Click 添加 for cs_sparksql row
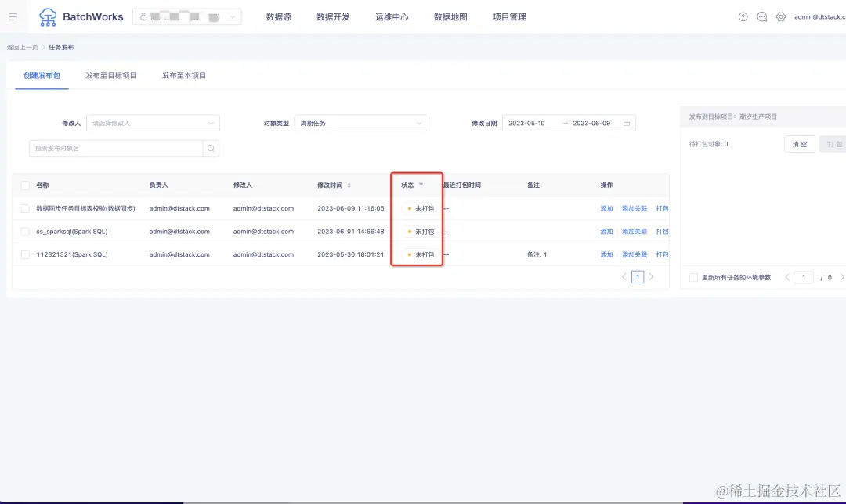846x504 pixels. [x=606, y=231]
